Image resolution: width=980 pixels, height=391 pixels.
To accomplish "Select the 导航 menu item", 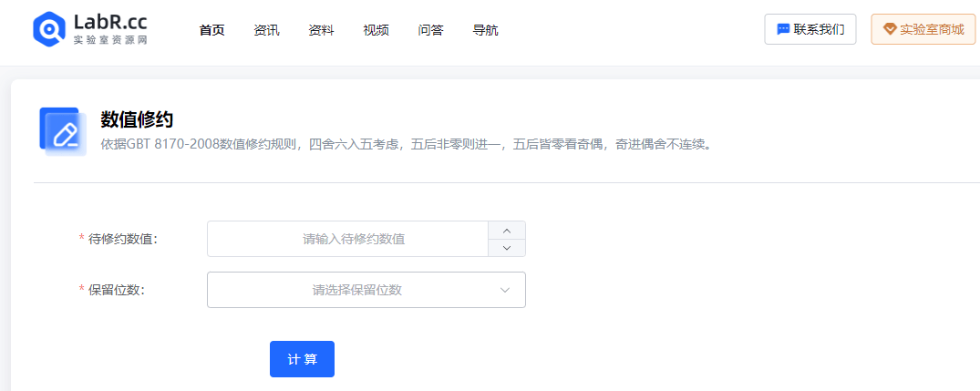I will click(486, 30).
